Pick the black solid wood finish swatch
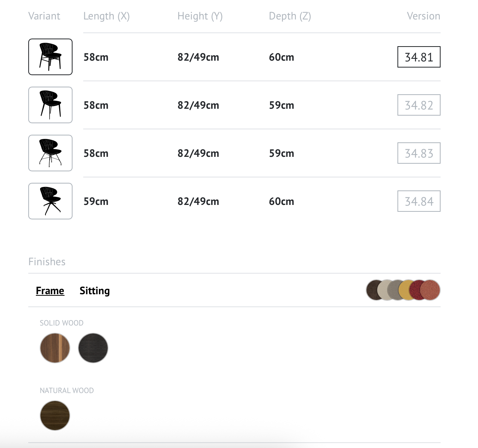478x448 pixels. pos(93,348)
